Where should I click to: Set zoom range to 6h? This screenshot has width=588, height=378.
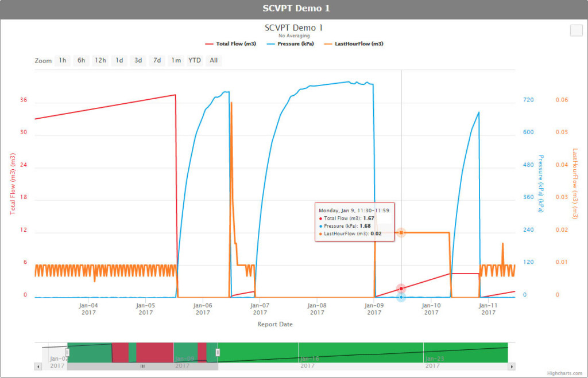(x=82, y=60)
